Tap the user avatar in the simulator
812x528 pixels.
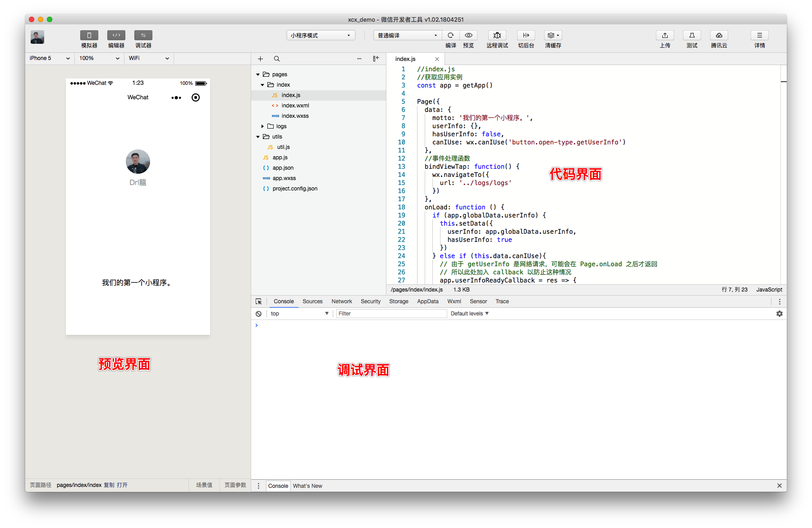pos(138,162)
